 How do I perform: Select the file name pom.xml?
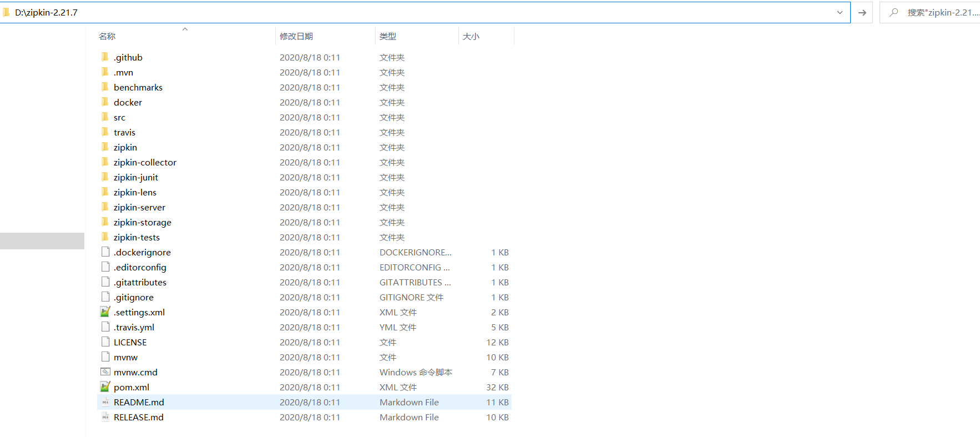pos(132,387)
